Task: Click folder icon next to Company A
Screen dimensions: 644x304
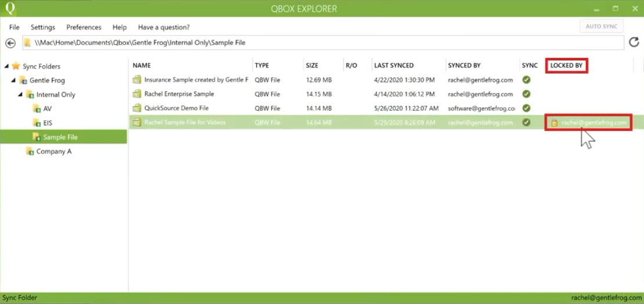Action: click(x=30, y=151)
